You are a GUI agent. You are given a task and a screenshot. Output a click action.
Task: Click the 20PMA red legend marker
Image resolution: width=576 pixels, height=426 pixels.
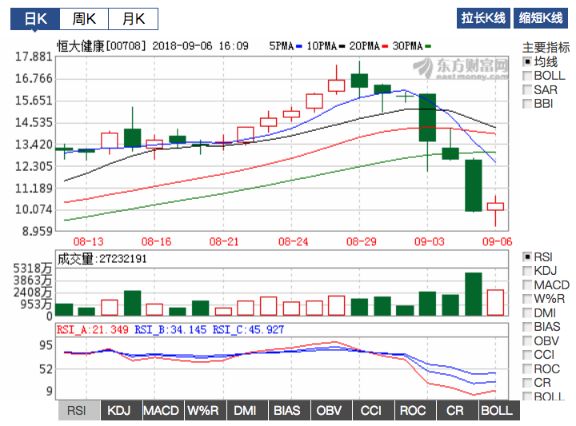point(385,46)
